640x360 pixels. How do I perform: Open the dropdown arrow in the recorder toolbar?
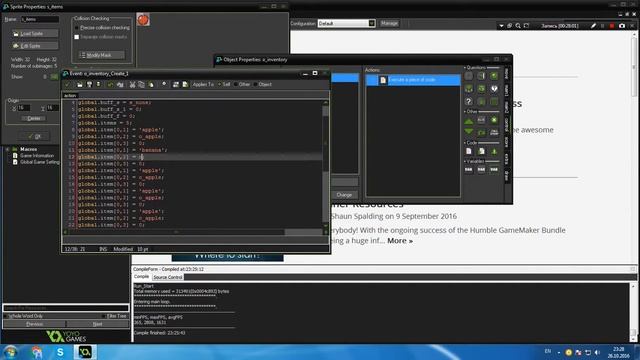(x=501, y=26)
